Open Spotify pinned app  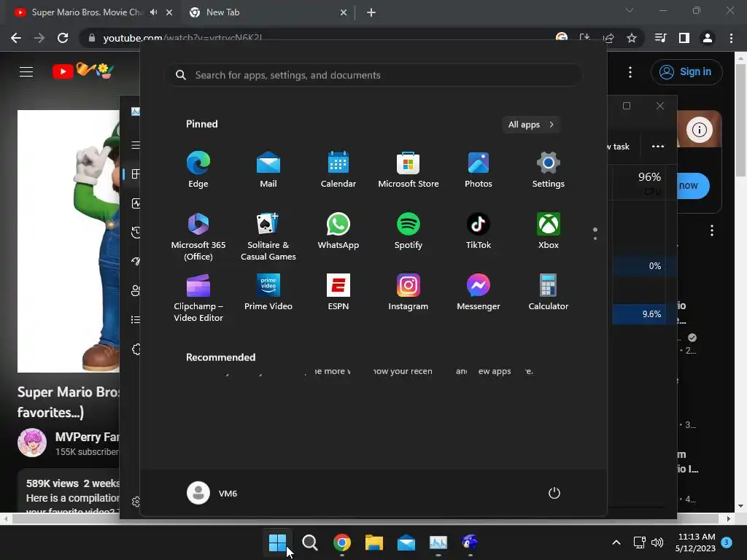pos(409,231)
